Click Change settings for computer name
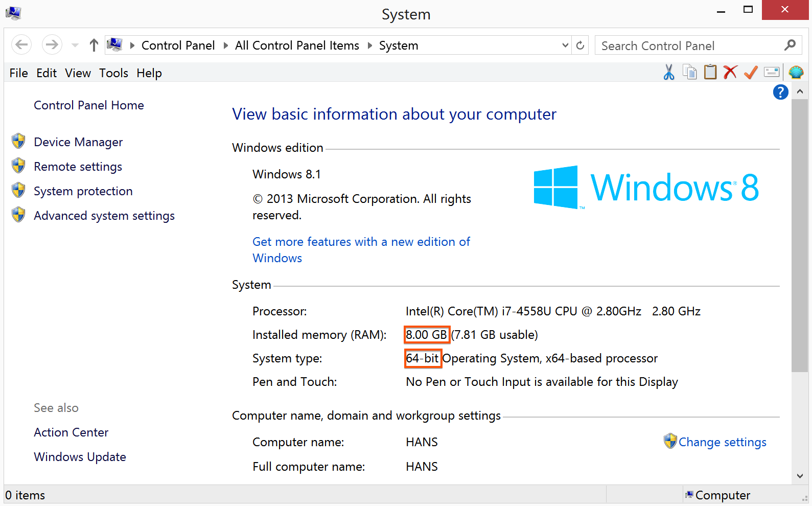The height and width of the screenshot is (506, 812). click(722, 442)
